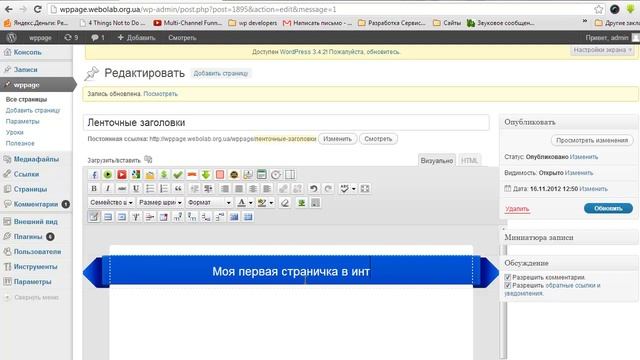Open updates counter in admin bar
The width and height of the screenshot is (640, 360).
pos(71,38)
